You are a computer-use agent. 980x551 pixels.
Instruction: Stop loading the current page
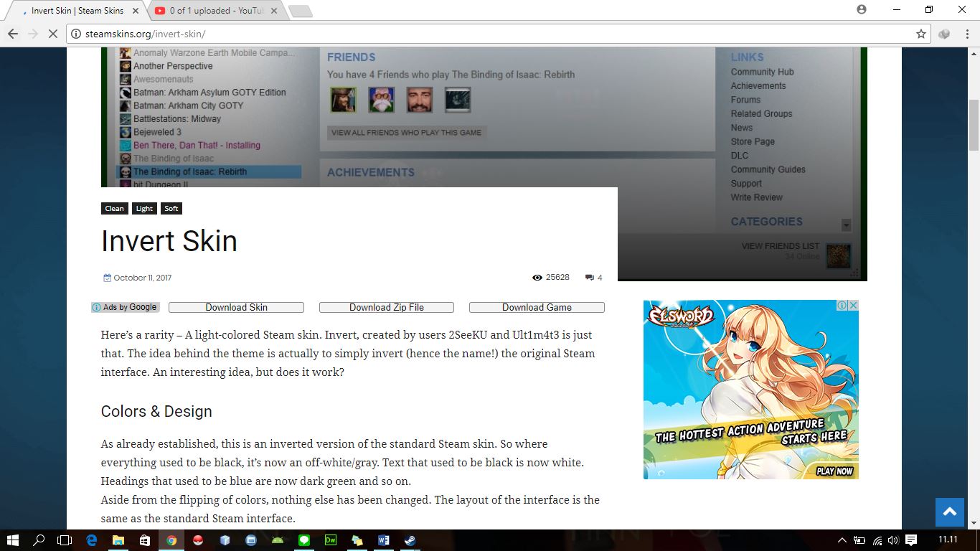pyautogui.click(x=52, y=34)
